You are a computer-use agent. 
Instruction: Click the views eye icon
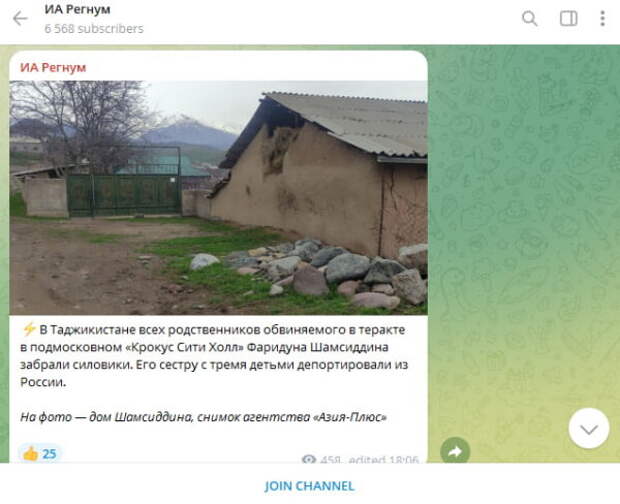coord(308,459)
